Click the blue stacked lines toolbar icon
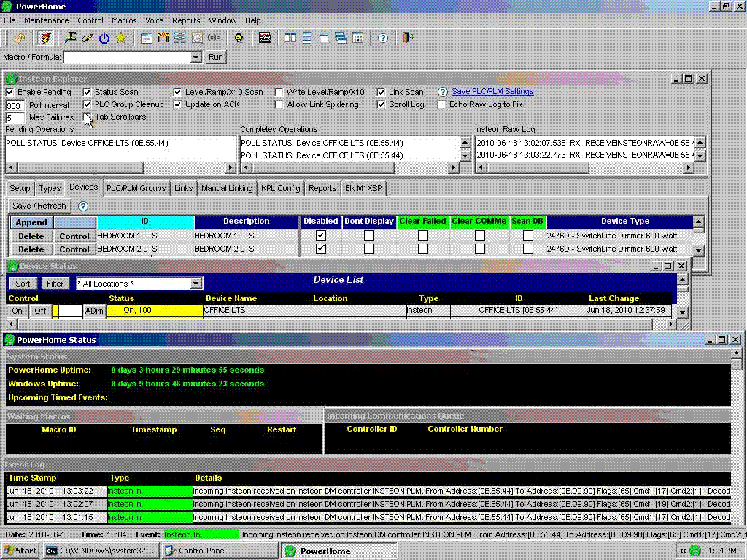 pyautogui.click(x=180, y=38)
